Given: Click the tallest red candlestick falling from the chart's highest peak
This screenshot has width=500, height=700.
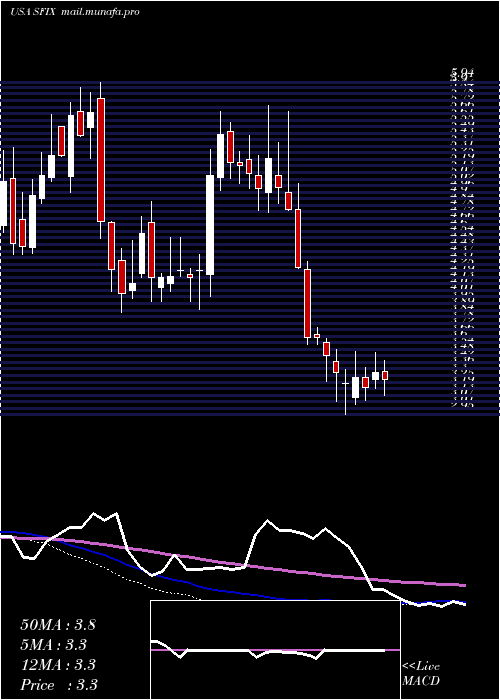Looking at the screenshot, I should point(101,160).
